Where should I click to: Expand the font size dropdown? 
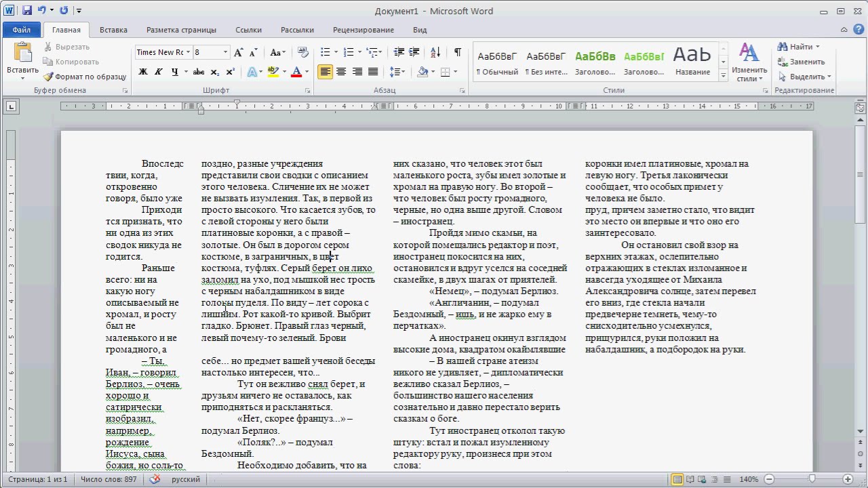point(226,52)
